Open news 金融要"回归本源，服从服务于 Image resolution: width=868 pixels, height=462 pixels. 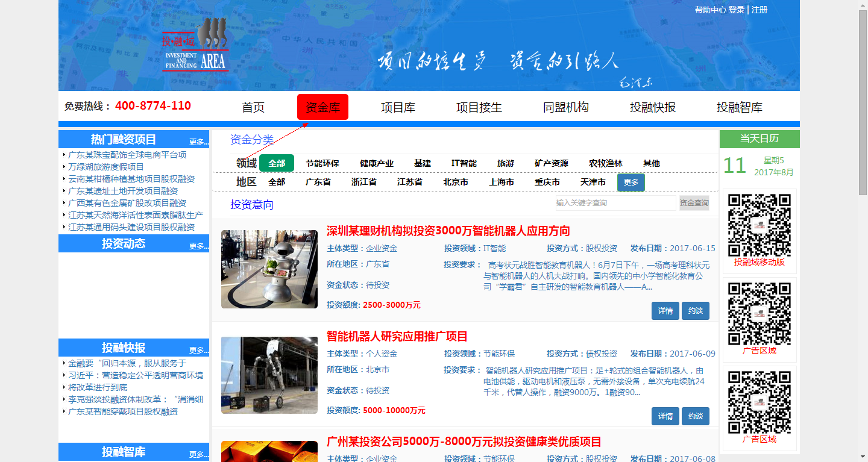(127, 363)
